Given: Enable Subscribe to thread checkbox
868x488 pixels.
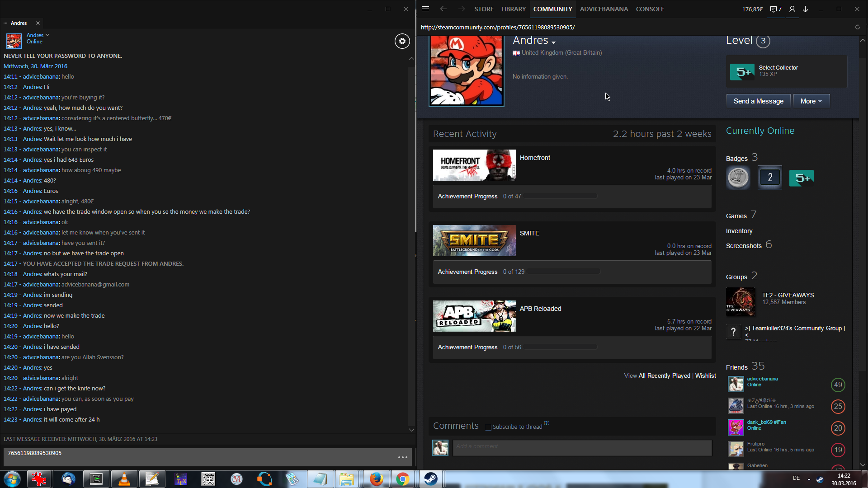Looking at the screenshot, I should point(488,427).
